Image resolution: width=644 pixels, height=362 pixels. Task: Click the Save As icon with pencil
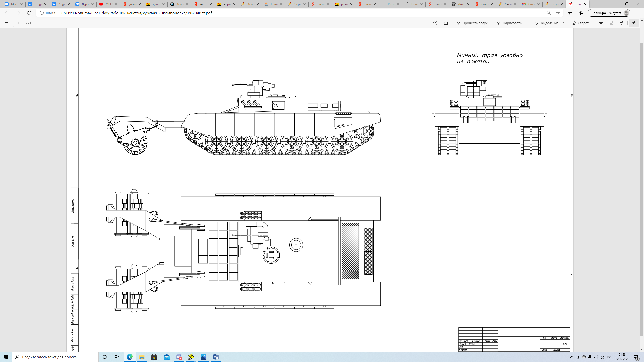(x=621, y=23)
